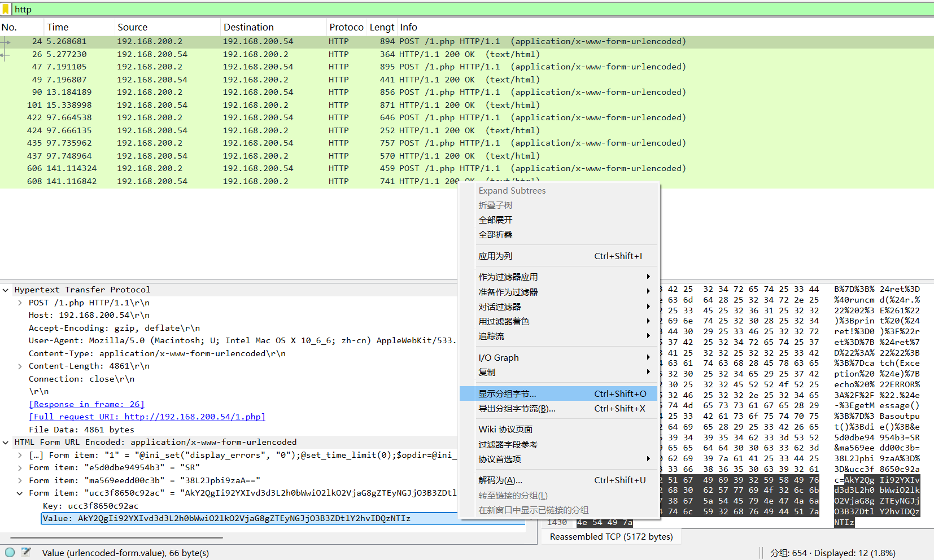
Task: Click the 分组: 654 Displayed status text
Action: 833,553
